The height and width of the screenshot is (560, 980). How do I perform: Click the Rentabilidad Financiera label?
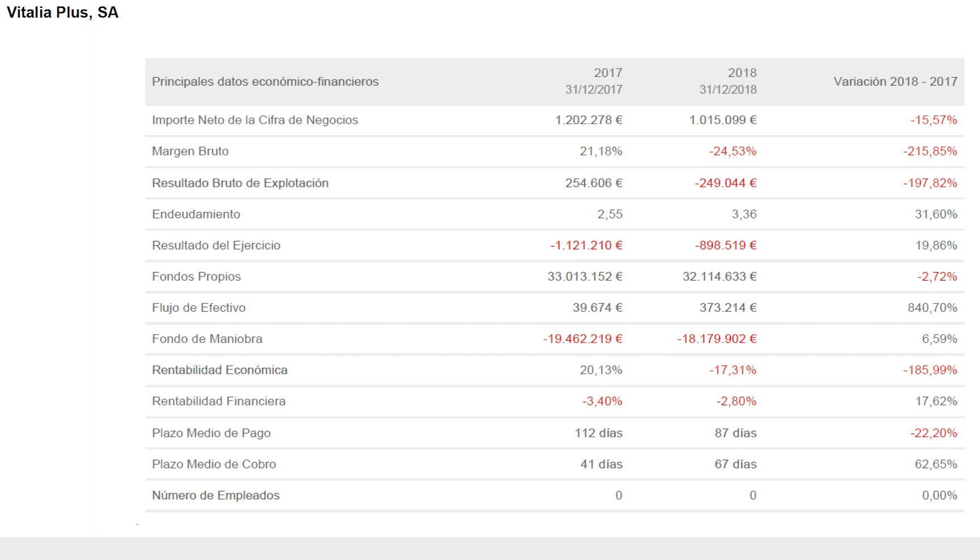coord(218,401)
